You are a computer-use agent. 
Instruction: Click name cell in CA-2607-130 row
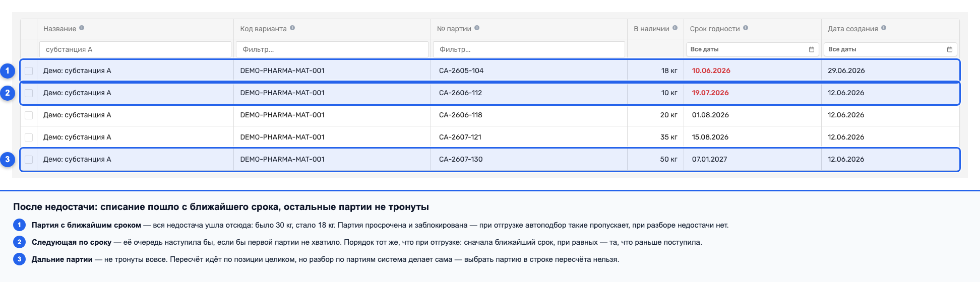pos(77,159)
